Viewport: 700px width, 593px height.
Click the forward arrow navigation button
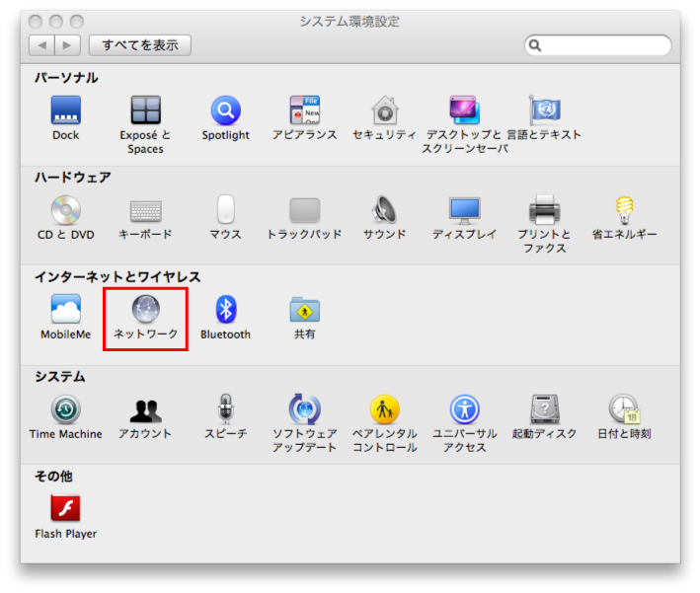[x=67, y=45]
